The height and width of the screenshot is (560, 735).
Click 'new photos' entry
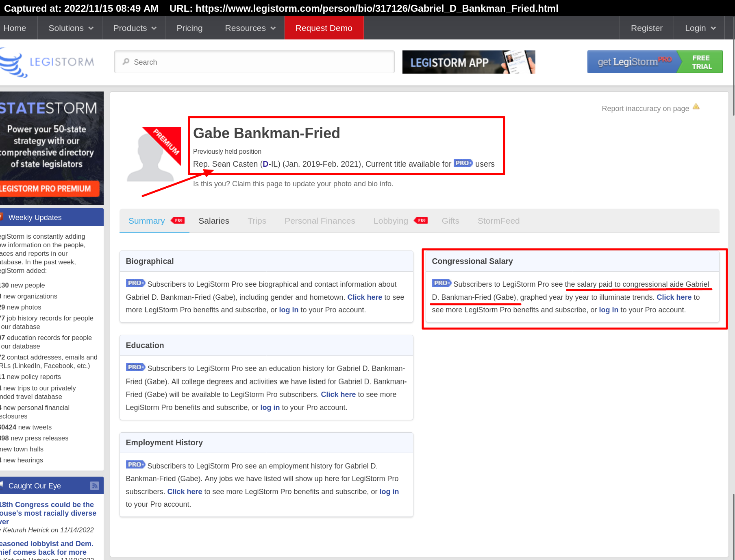(20, 307)
